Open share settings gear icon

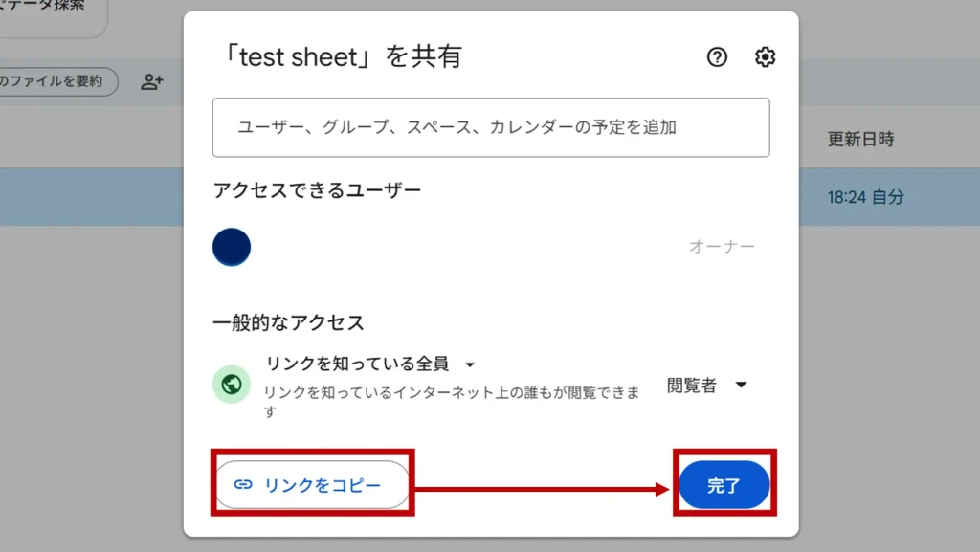765,57
